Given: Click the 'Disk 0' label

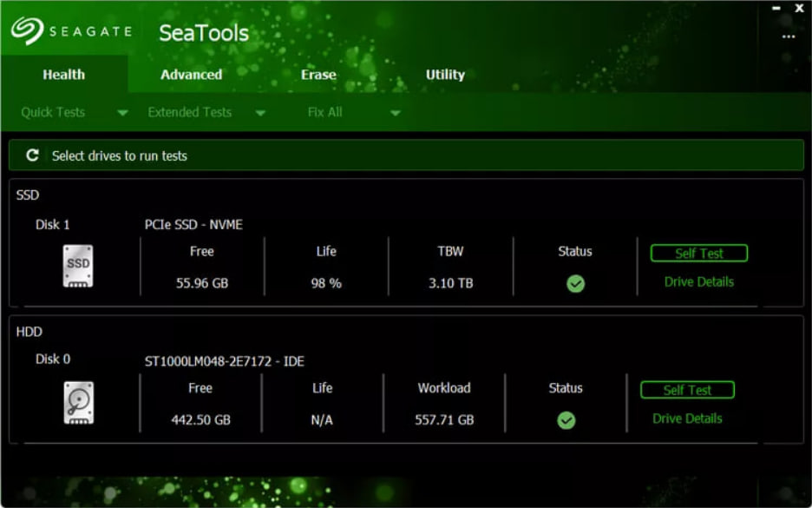Looking at the screenshot, I should (53, 359).
